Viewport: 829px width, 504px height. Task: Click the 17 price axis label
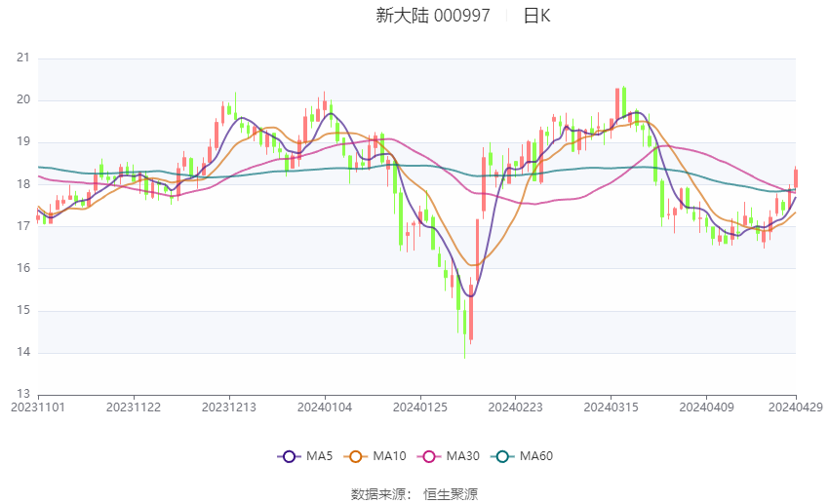23,226
